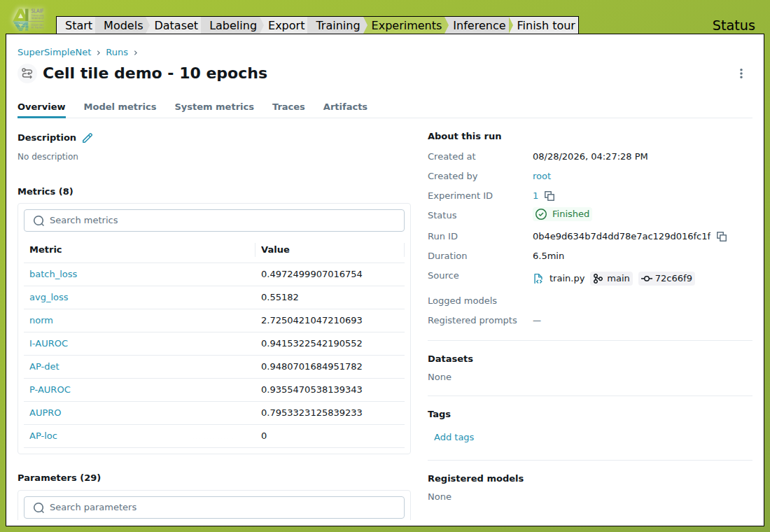This screenshot has width=770, height=532.
Task: Click the Value column header
Action: pos(275,249)
